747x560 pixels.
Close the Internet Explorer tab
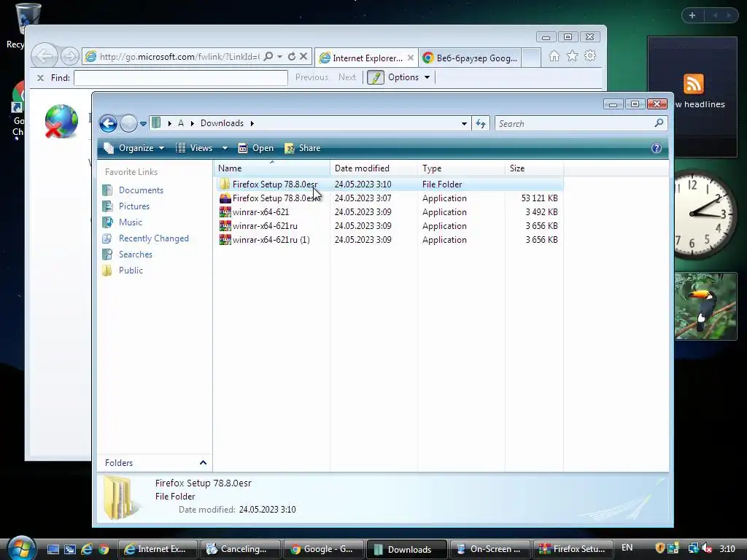(411, 58)
